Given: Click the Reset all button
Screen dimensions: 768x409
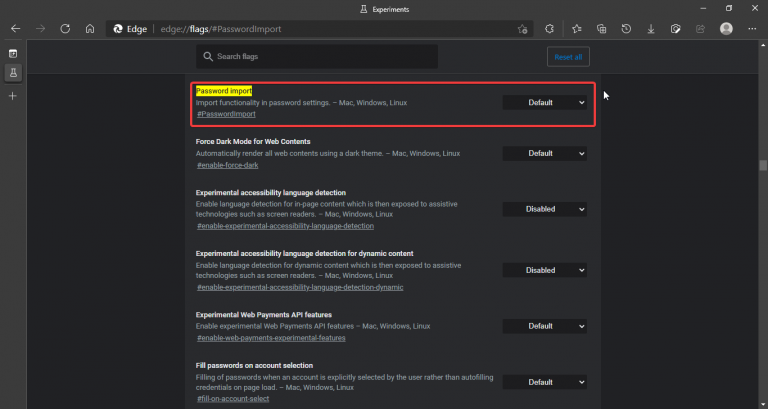Looking at the screenshot, I should click(x=568, y=57).
